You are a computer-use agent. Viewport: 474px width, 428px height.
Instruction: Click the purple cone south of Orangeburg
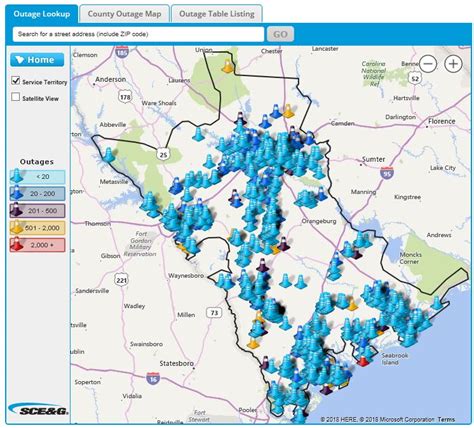[x=284, y=244]
